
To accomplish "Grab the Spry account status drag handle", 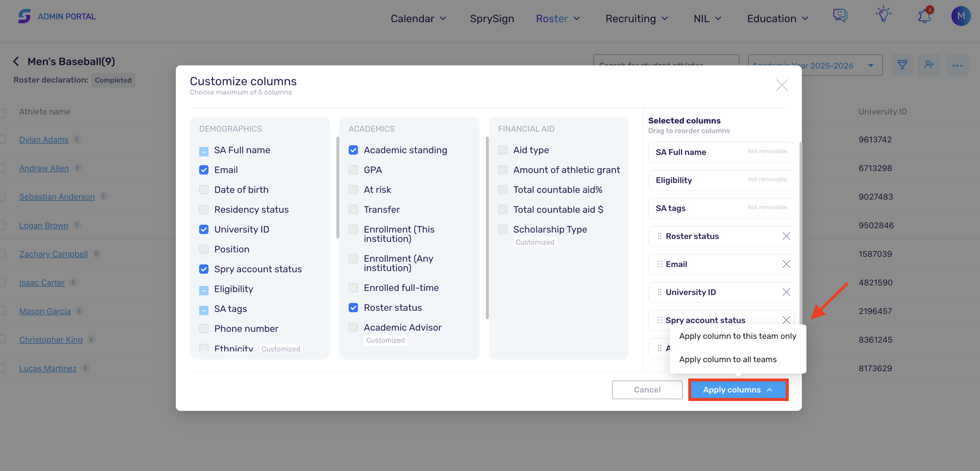I will 659,320.
